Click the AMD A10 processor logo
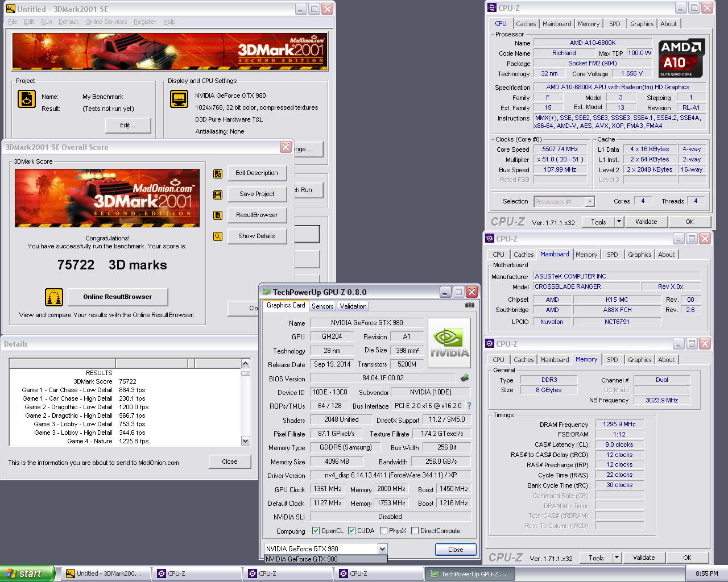This screenshot has height=582, width=728. (x=681, y=58)
